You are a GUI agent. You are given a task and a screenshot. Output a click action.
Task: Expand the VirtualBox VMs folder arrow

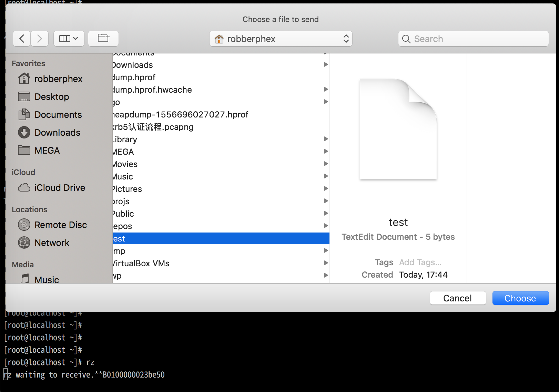point(325,263)
